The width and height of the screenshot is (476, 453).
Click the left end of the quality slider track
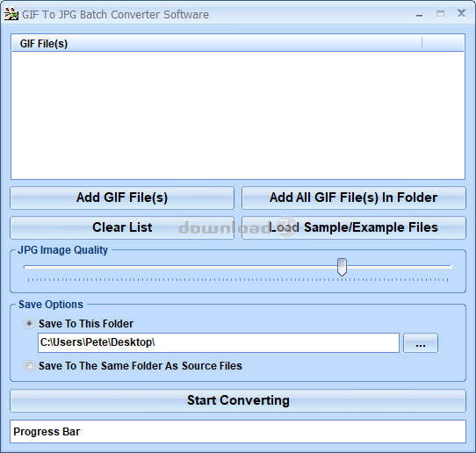[25, 267]
